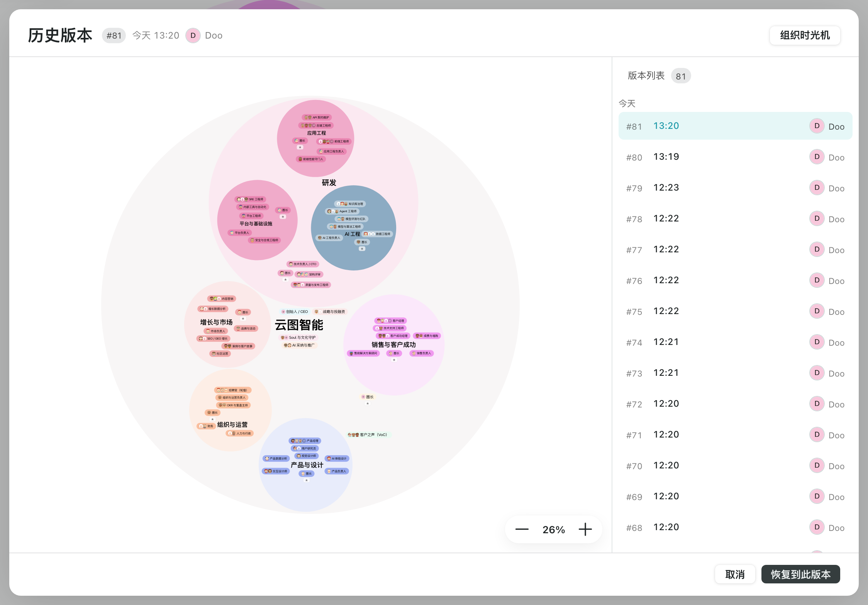The image size is (868, 605).
Task: Click the AI 工程 circle label
Action: tap(352, 234)
